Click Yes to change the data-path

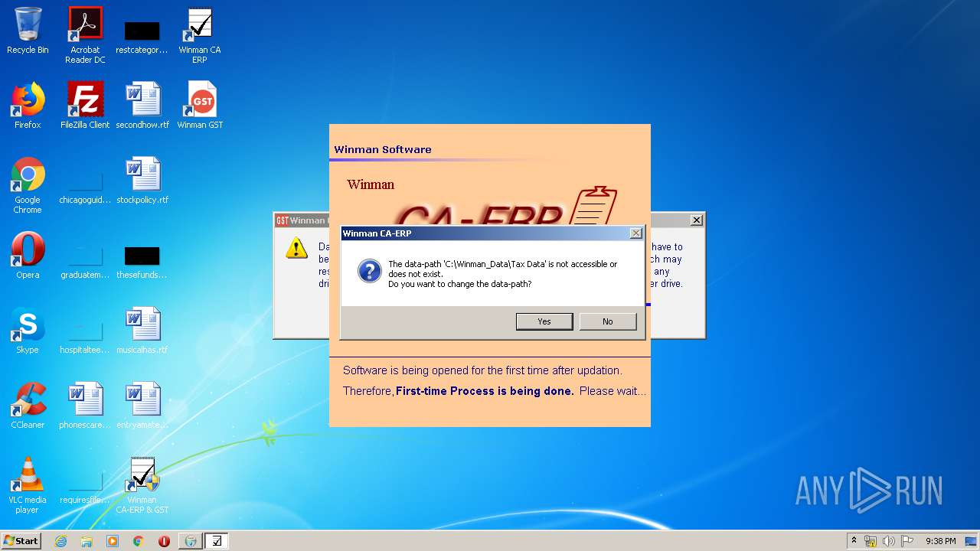point(544,321)
